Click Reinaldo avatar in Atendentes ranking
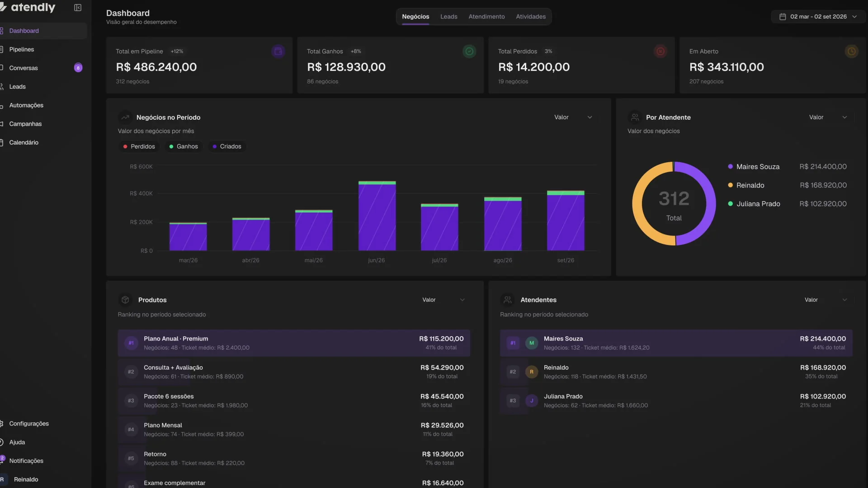This screenshot has width=868, height=488. click(532, 372)
